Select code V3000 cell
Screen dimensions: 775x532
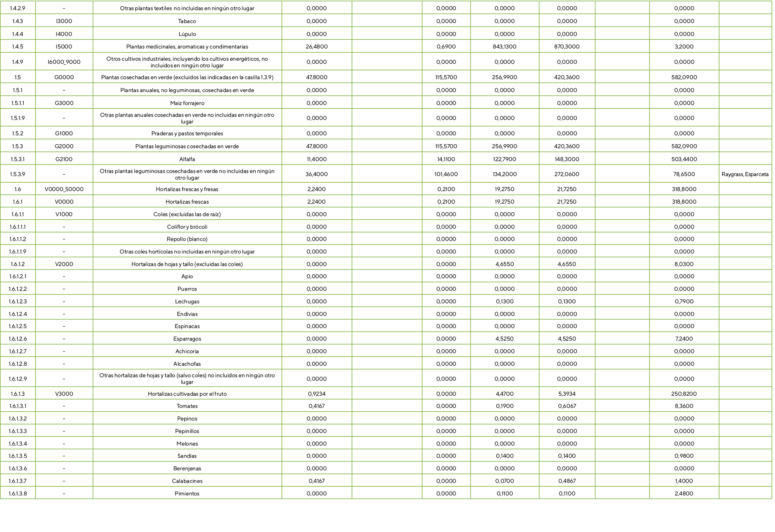64,394
